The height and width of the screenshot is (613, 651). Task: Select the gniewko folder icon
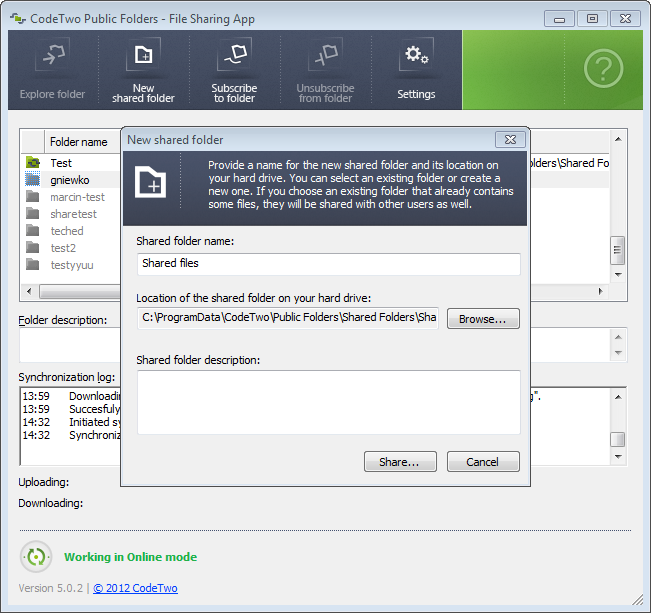[33, 179]
